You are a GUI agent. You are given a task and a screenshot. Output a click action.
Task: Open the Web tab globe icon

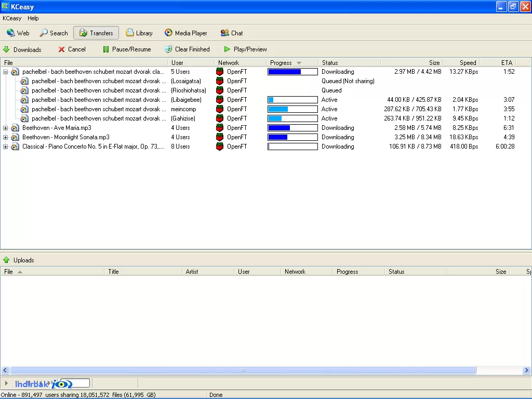click(10, 33)
